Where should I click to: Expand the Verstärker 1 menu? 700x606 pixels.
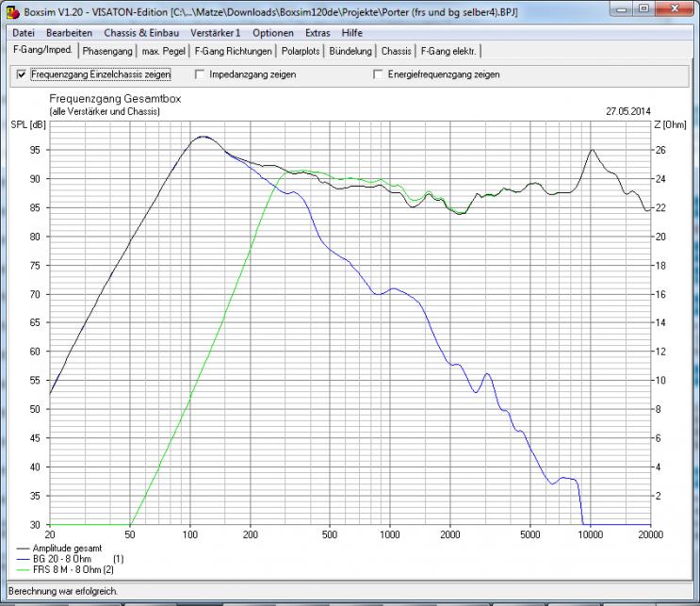(208, 33)
